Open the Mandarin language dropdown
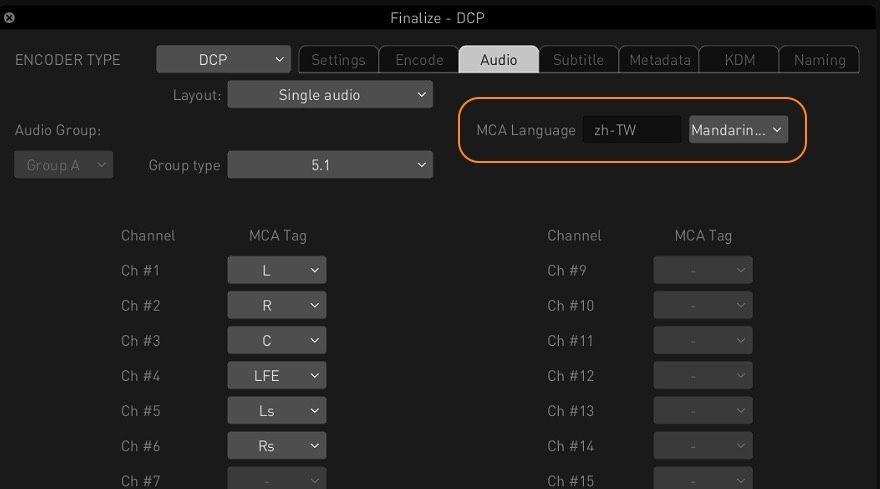 [x=739, y=130]
